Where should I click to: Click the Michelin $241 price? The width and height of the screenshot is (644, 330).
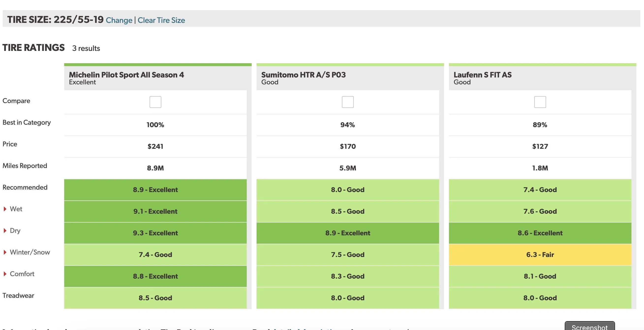155,147
